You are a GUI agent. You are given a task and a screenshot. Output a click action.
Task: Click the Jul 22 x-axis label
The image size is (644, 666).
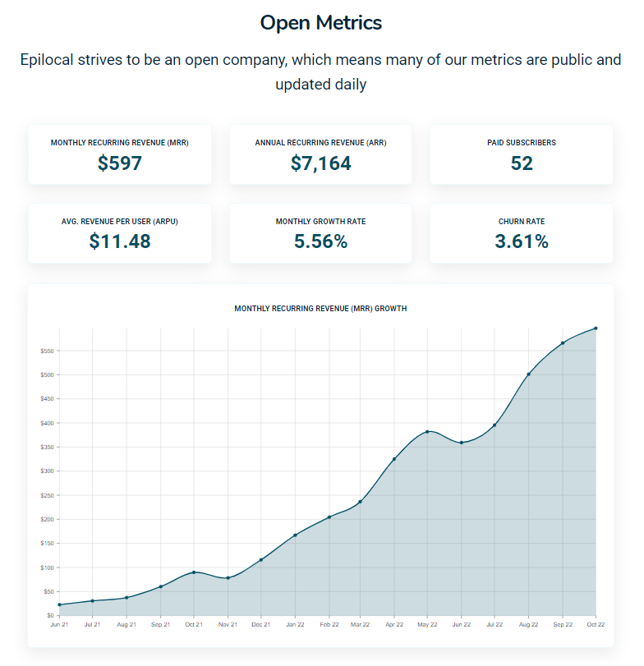click(494, 624)
